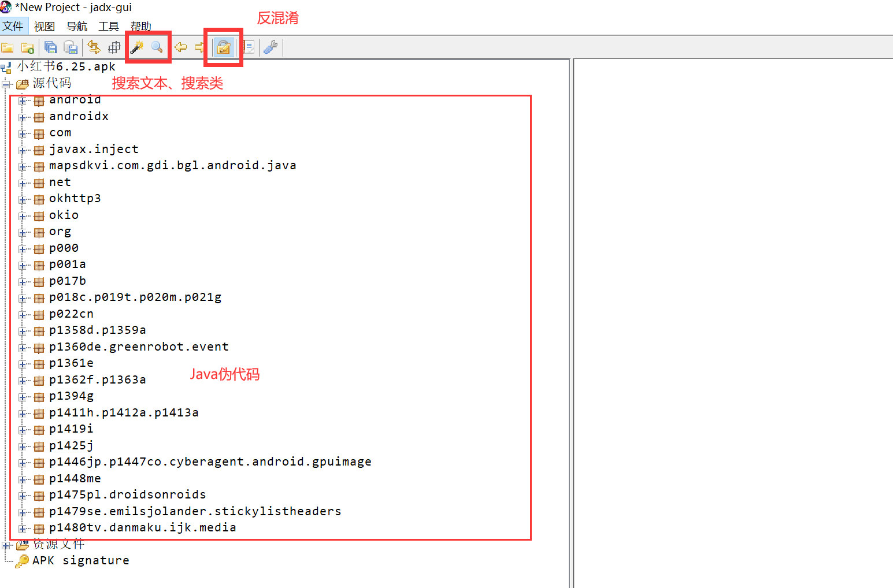Viewport: 893px width, 588px height.
Task: Click the key icon for APK signature
Action: tap(22, 561)
